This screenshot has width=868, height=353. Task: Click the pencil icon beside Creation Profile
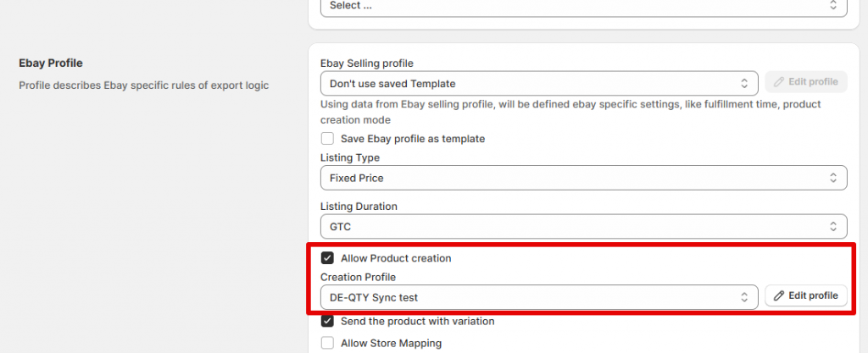[x=779, y=296]
